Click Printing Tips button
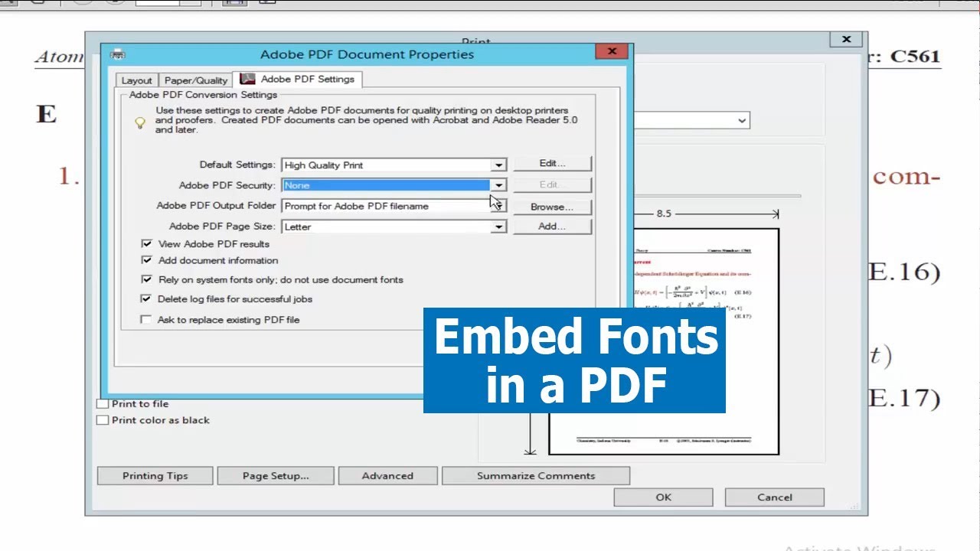 click(155, 476)
